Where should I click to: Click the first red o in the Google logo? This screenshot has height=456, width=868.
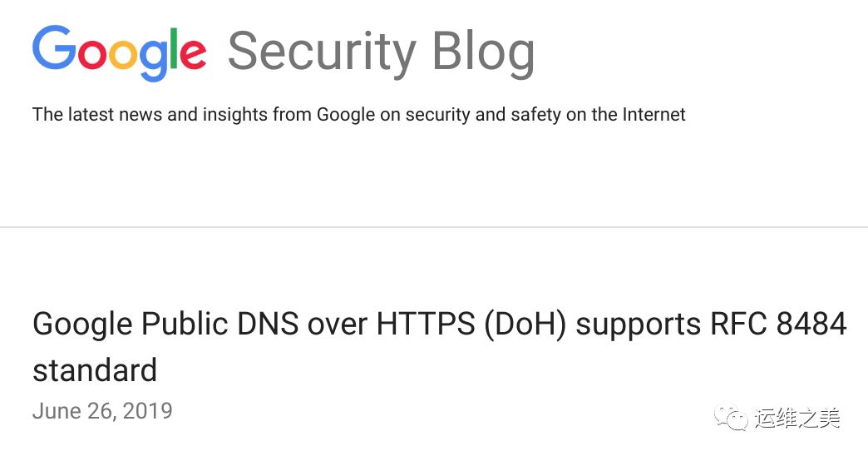point(91,55)
